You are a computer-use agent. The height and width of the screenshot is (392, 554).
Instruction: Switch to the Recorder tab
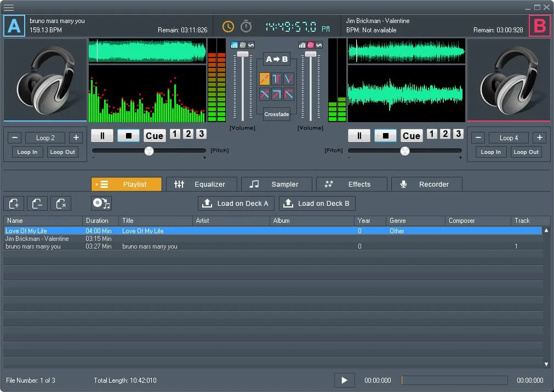426,184
